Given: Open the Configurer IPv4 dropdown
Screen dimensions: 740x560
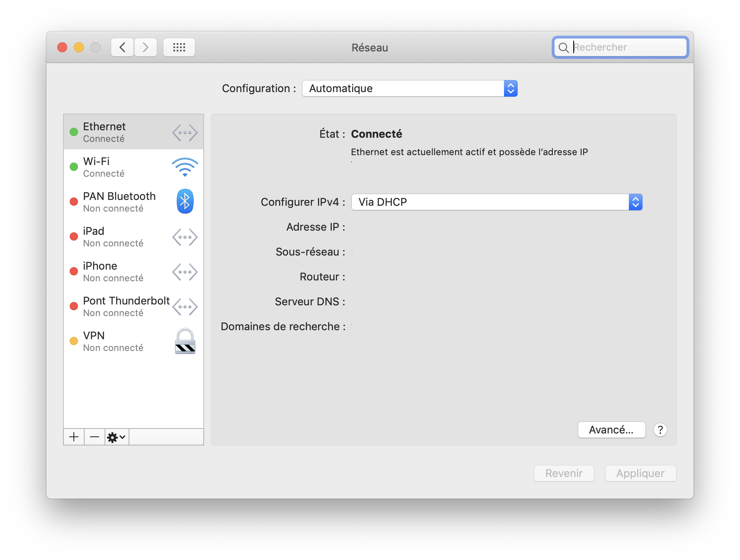Looking at the screenshot, I should [x=496, y=202].
